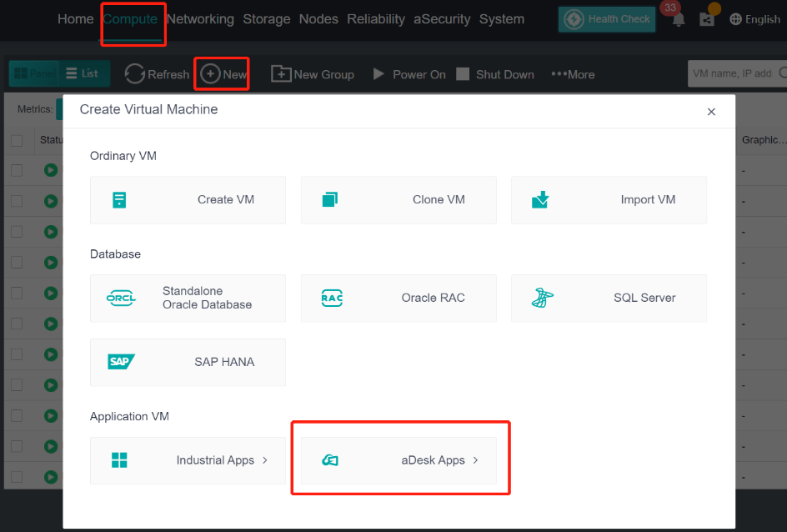
Task: Click the Import VM download icon
Action: [x=540, y=199]
